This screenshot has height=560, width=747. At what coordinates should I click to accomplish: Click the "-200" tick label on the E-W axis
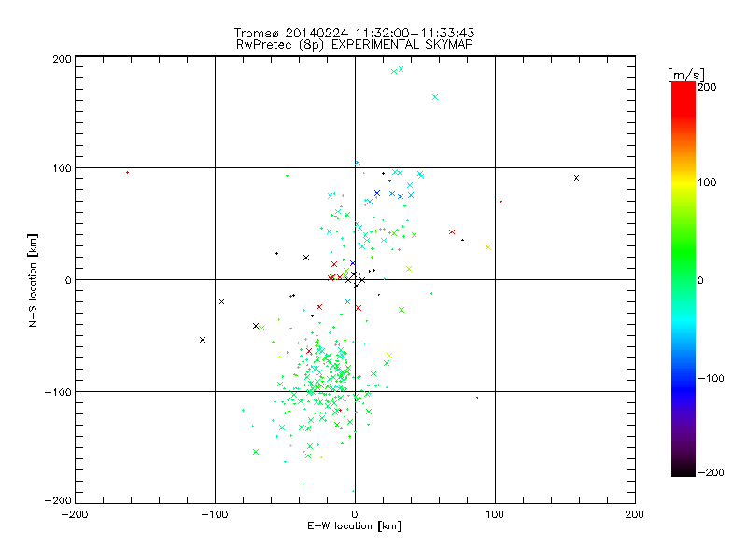pyautogui.click(x=76, y=514)
